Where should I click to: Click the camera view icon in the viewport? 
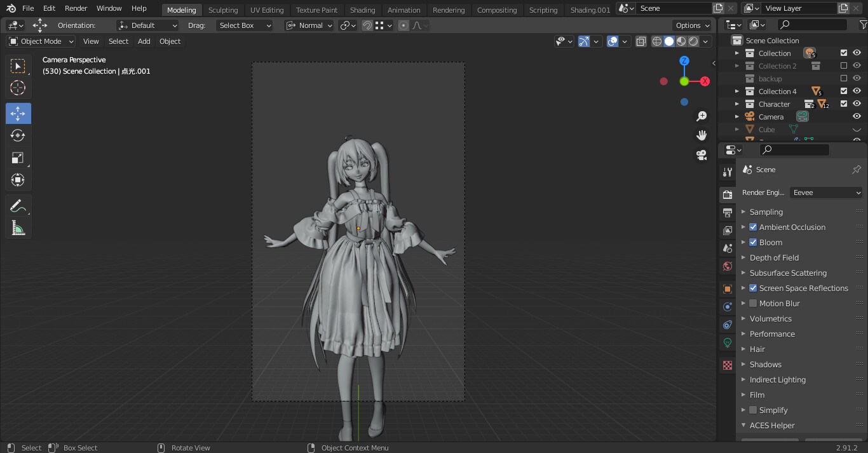click(x=702, y=155)
